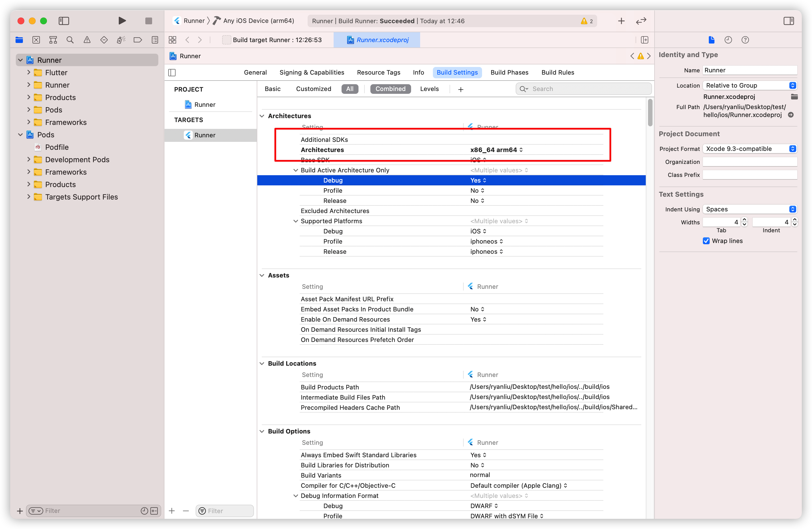The image size is (812, 529).
Task: Select Runner under PROJECT
Action: coord(205,105)
